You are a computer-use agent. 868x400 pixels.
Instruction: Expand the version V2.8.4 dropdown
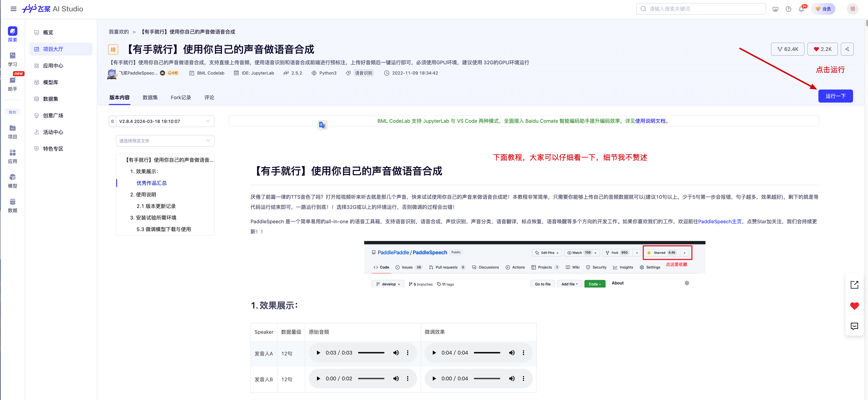165,121
